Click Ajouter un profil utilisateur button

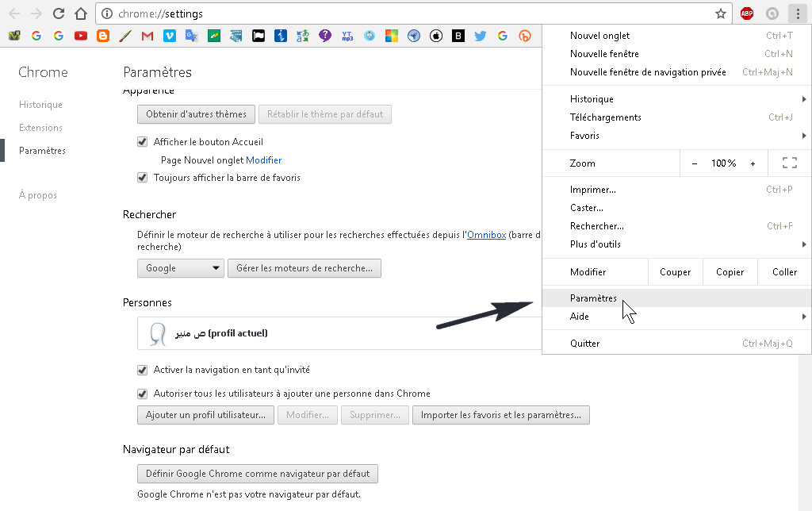(x=205, y=415)
